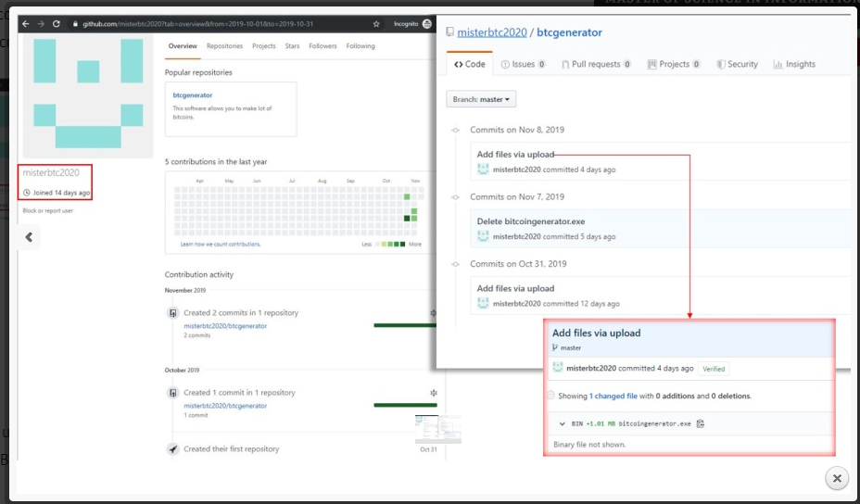This screenshot has height=504, width=860.
Task: Click the 1 changed file link
Action: (613, 396)
